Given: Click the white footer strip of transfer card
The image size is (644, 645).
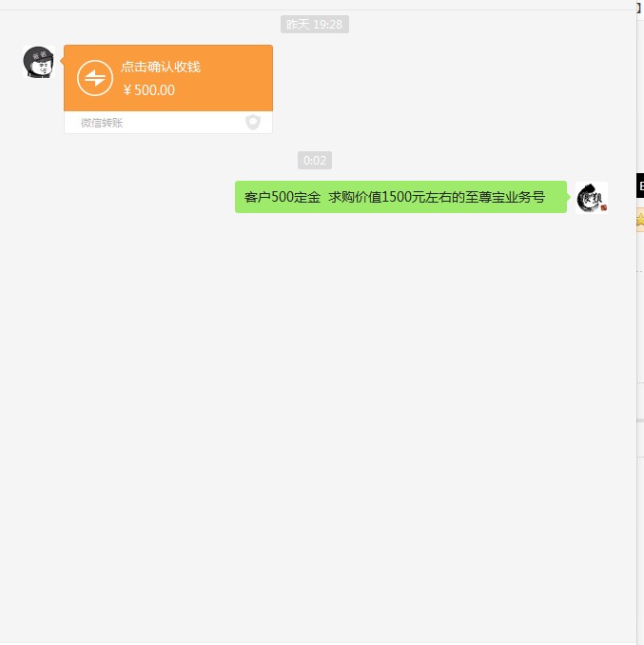Looking at the screenshot, I should pyautogui.click(x=168, y=122).
